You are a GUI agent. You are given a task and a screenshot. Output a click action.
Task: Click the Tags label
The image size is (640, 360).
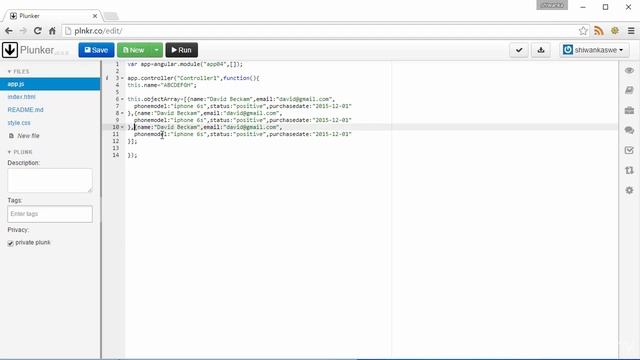15,200
